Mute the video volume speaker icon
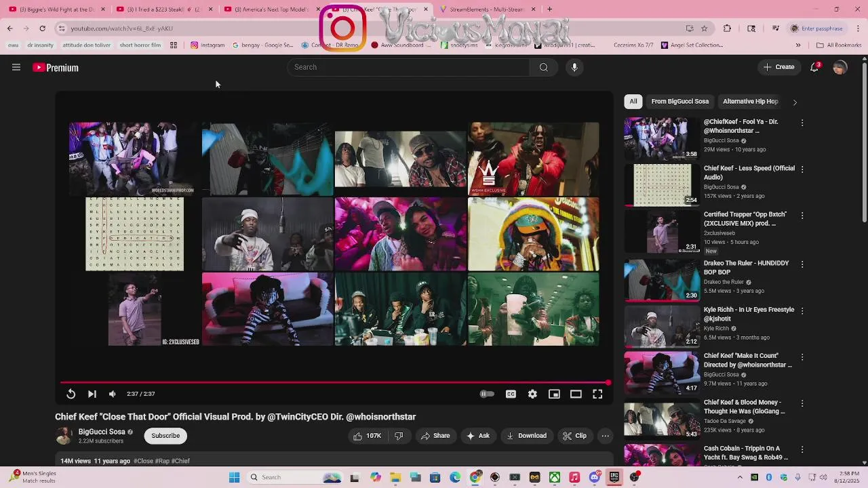 (x=113, y=394)
